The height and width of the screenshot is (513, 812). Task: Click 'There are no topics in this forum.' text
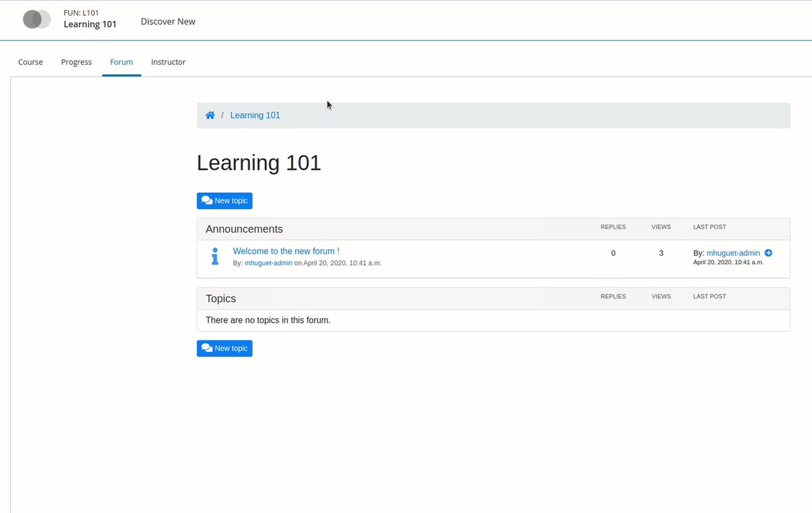point(268,320)
